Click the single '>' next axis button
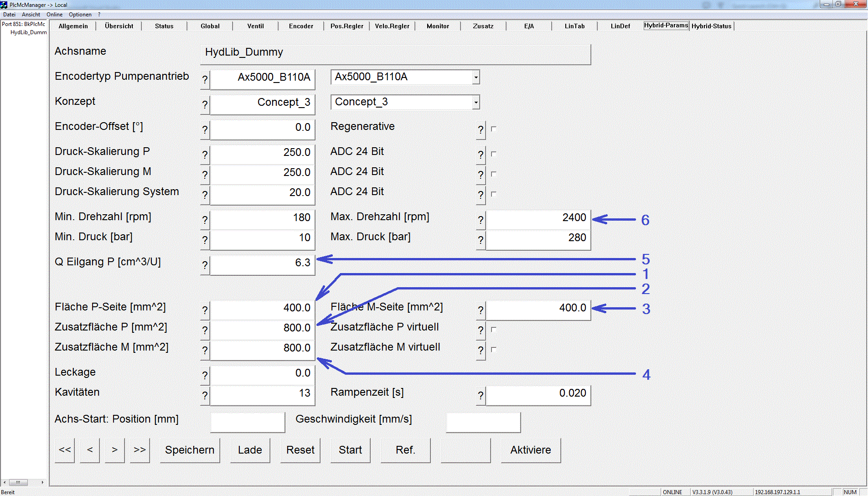 (114, 450)
